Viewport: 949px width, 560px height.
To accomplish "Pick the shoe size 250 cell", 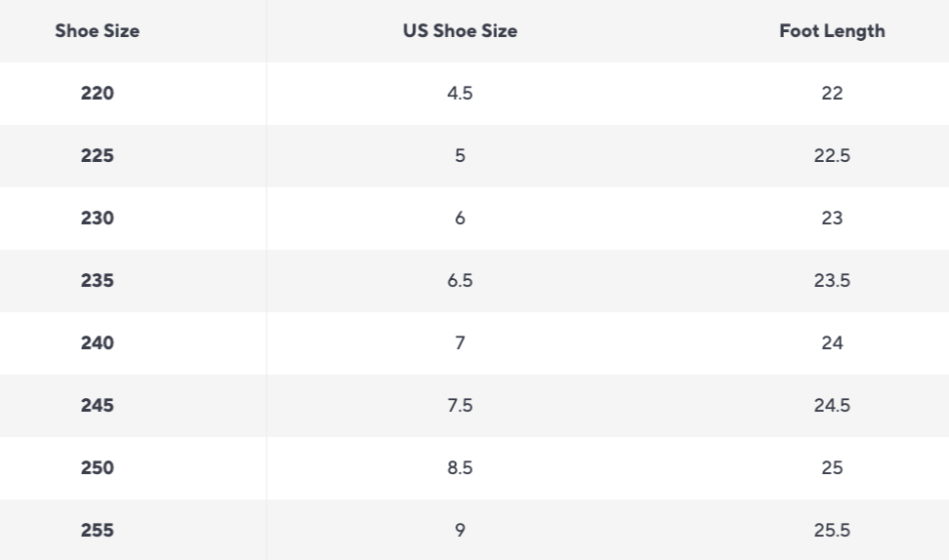I will pos(98,468).
